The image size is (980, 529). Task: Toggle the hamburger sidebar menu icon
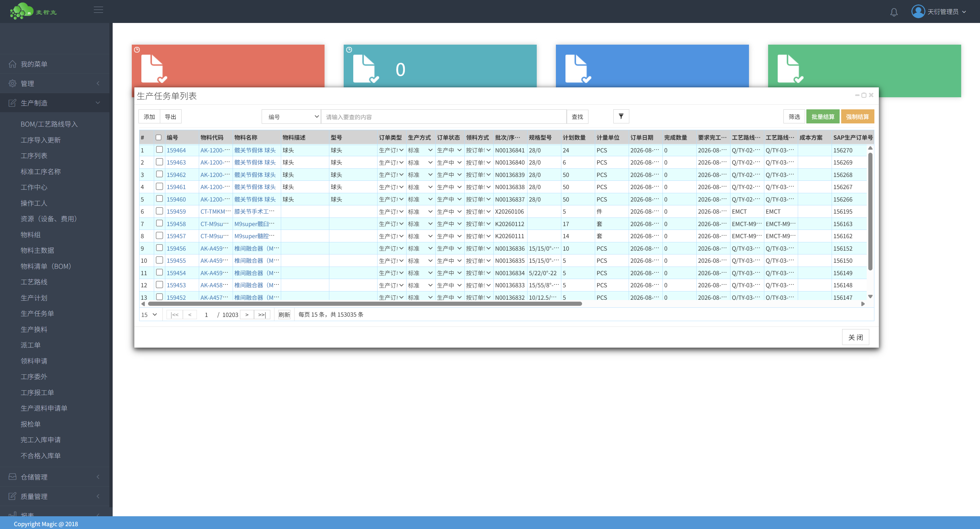coord(98,10)
